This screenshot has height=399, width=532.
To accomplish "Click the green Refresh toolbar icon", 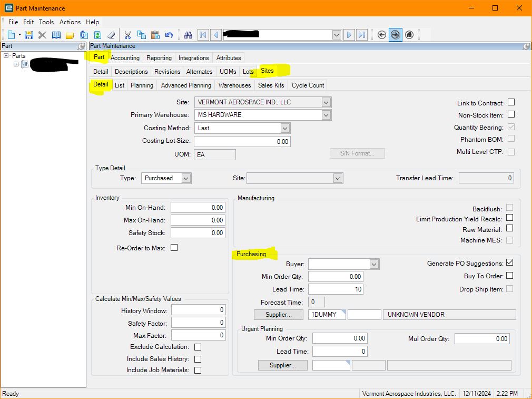I will tap(98, 35).
